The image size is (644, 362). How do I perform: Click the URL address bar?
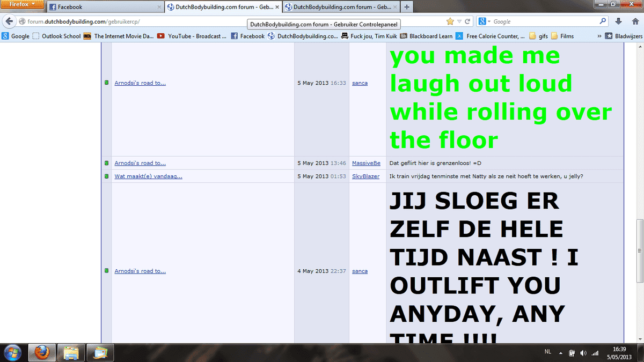[x=231, y=21]
